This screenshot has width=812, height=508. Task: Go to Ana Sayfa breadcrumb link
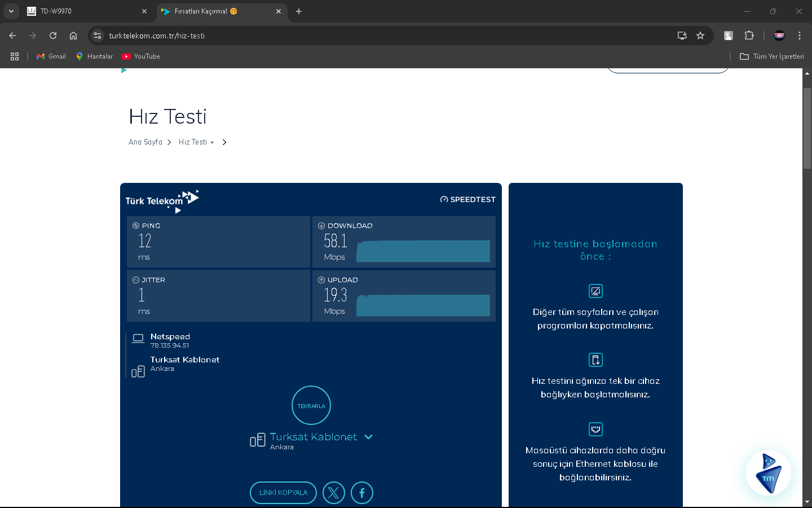(x=145, y=142)
